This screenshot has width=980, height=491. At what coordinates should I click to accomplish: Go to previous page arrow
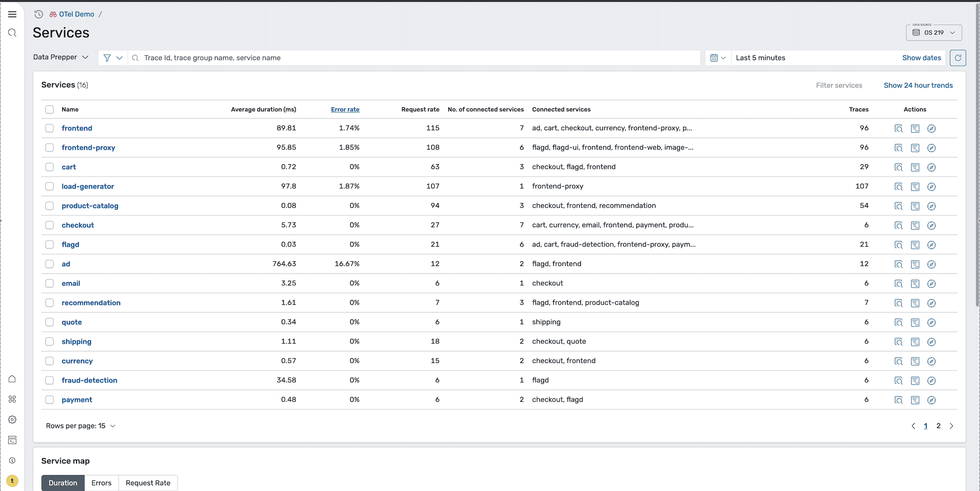click(913, 426)
